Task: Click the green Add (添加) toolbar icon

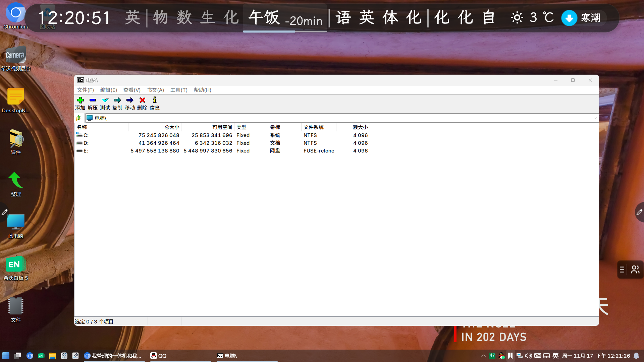Action: [x=80, y=100]
